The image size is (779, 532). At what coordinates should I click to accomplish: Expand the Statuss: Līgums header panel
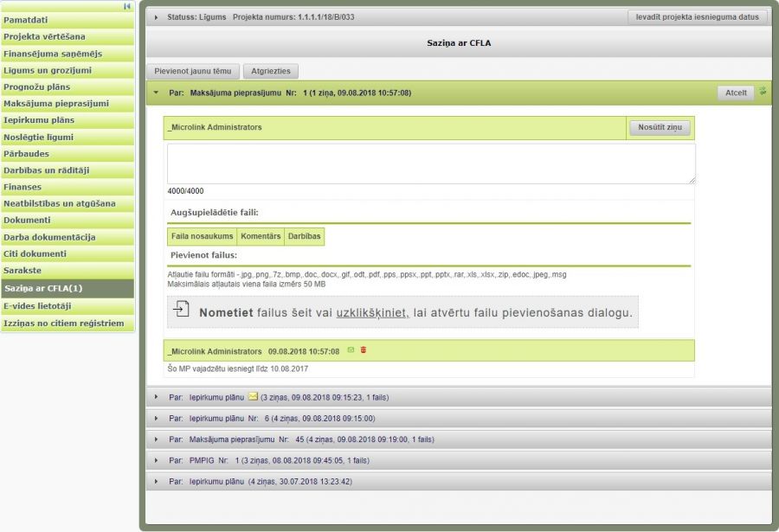pos(156,17)
